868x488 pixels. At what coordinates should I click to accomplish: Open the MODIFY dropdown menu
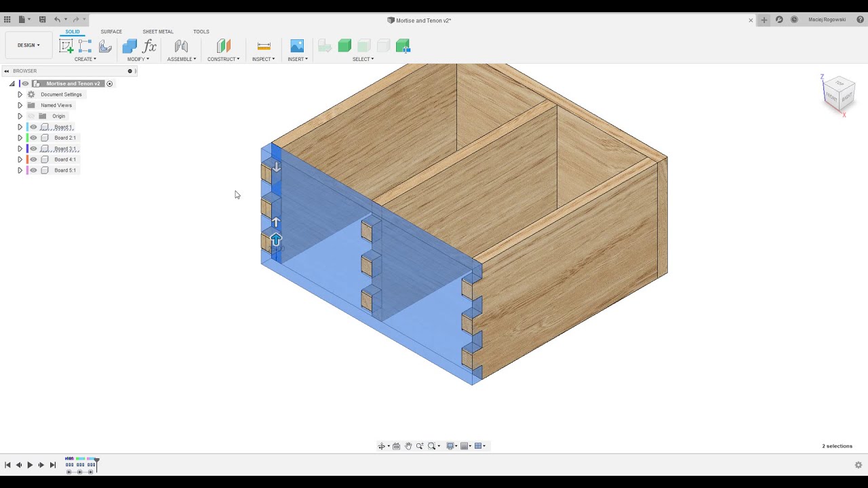pos(138,59)
